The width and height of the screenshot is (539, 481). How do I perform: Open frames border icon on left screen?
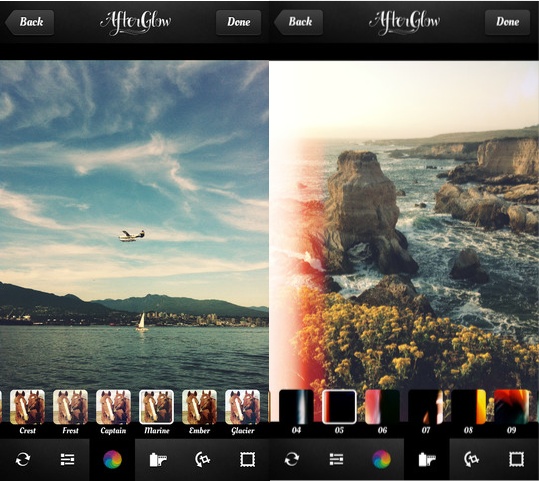[x=248, y=459]
